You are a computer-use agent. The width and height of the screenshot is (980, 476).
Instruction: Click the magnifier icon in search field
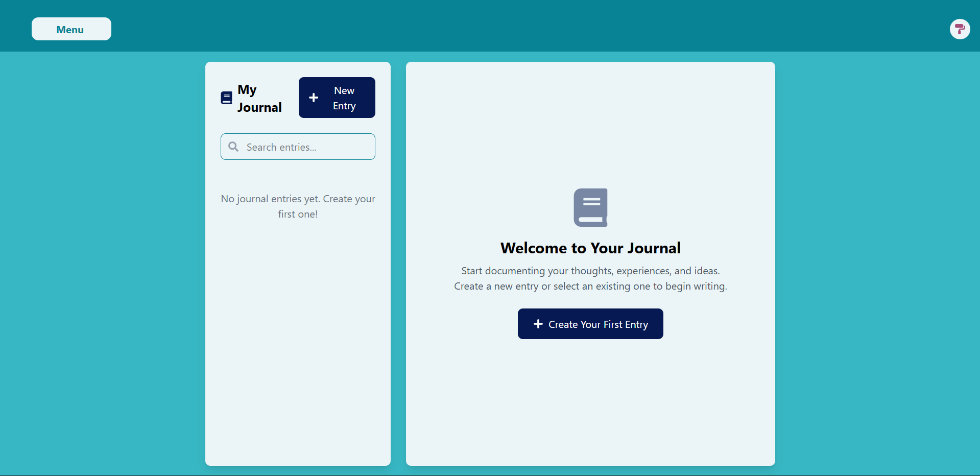pyautogui.click(x=233, y=147)
